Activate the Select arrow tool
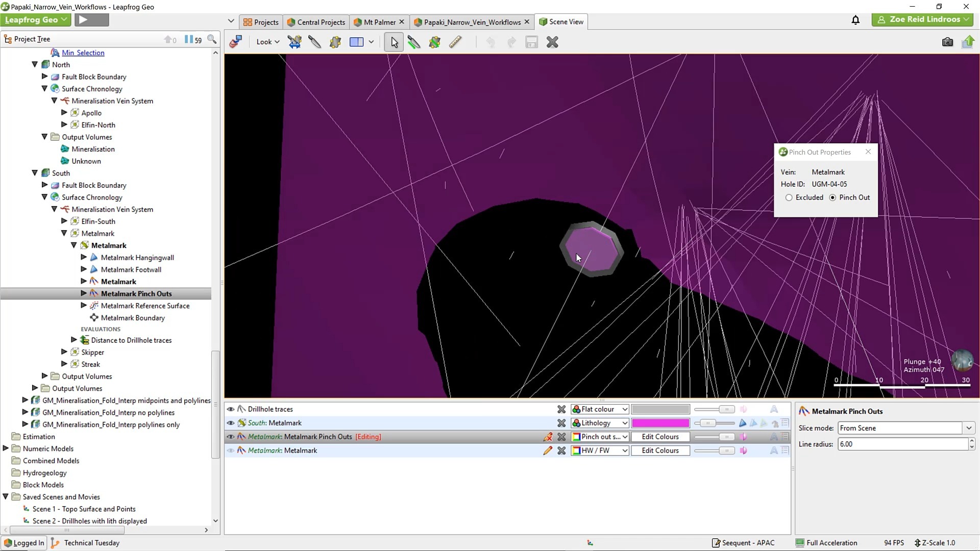Image resolution: width=980 pixels, height=551 pixels. point(393,42)
